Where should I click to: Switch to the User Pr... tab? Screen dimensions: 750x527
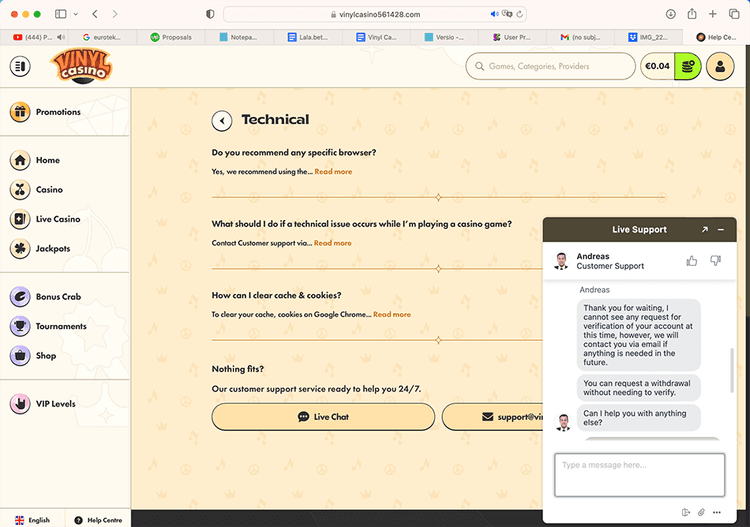pos(512,37)
